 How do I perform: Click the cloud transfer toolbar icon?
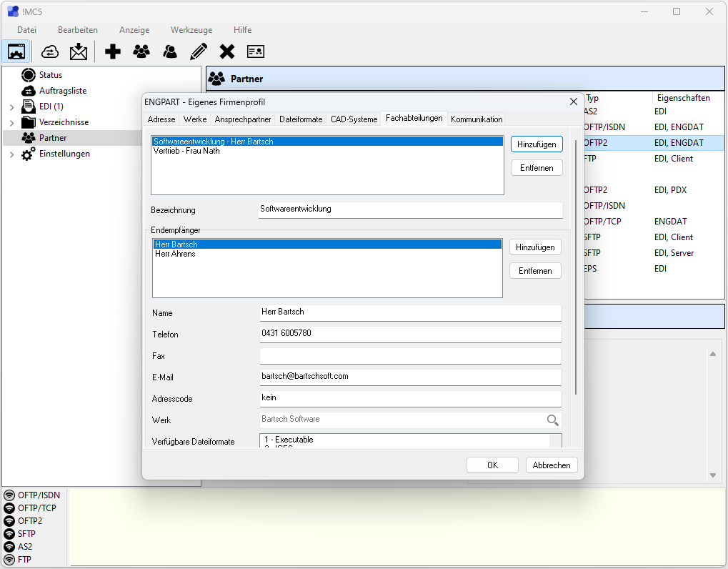pos(50,51)
